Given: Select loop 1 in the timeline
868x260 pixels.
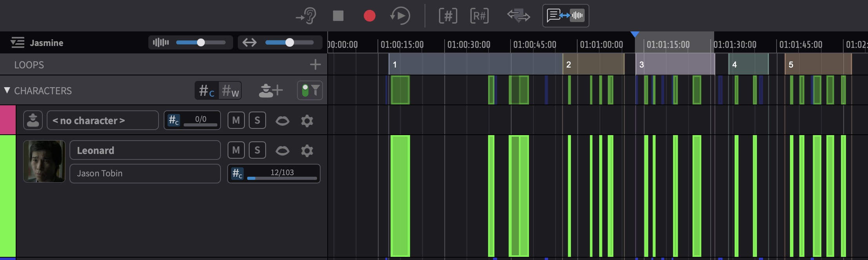Looking at the screenshot, I should [x=476, y=64].
